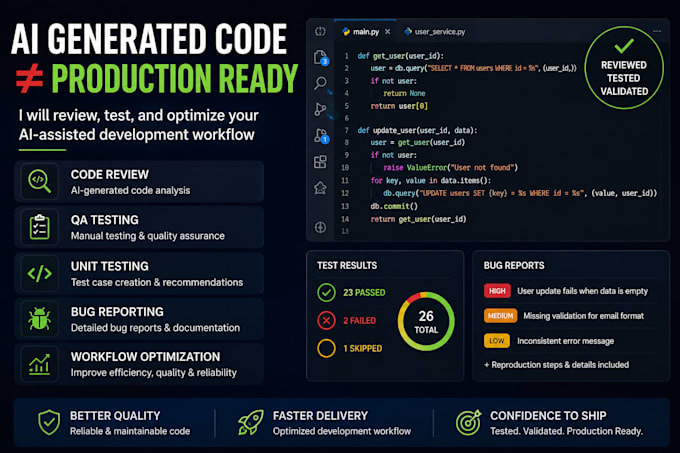Click the Unit Testing code brackets icon

[x=39, y=274]
